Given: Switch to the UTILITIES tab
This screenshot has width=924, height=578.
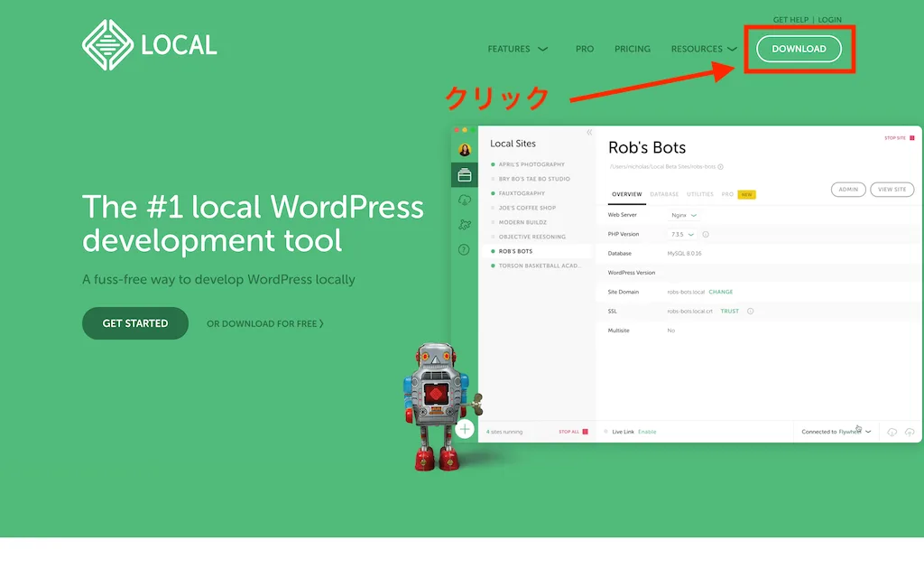Looking at the screenshot, I should [x=700, y=194].
